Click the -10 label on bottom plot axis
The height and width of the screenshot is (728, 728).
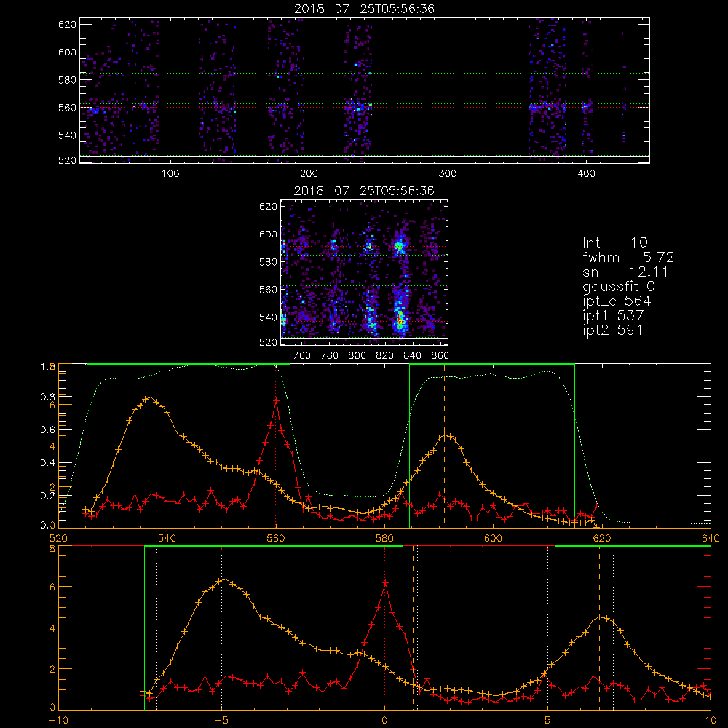pyautogui.click(x=58, y=720)
